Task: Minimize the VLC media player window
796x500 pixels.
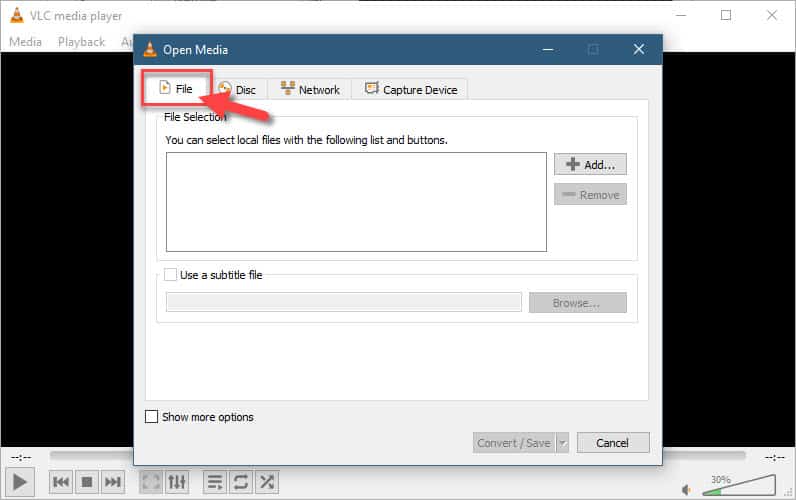Action: [x=681, y=15]
